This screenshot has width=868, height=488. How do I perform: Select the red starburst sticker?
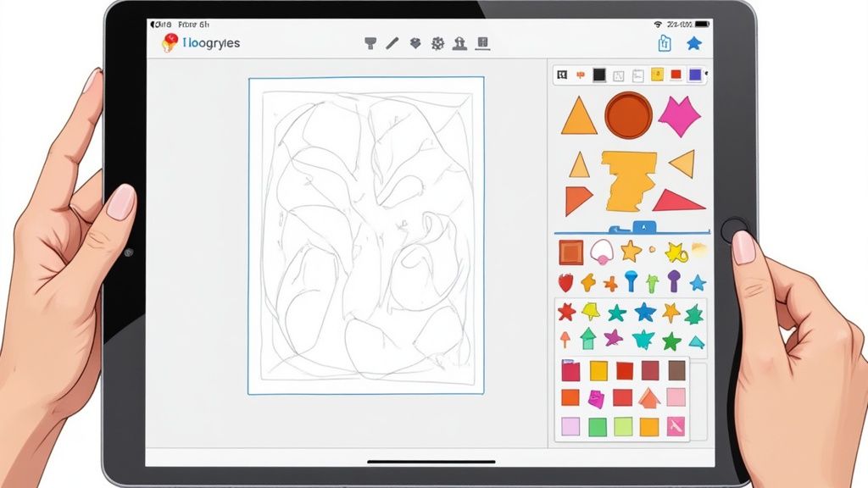[565, 312]
